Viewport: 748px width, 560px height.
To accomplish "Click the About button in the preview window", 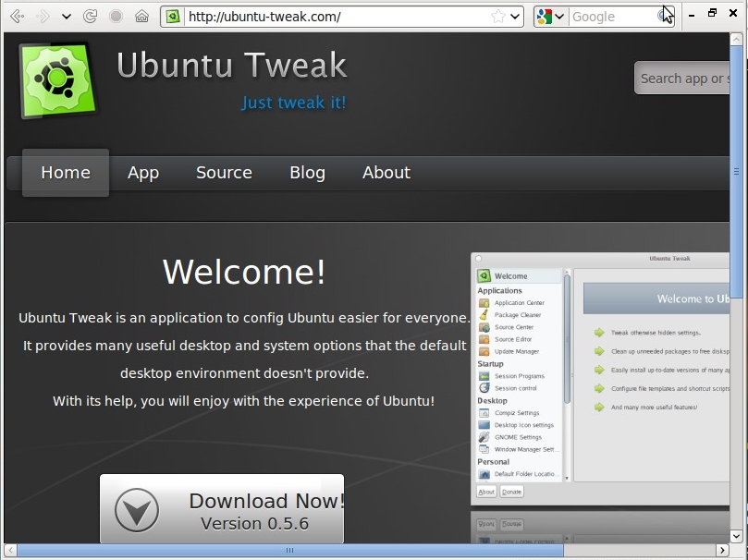I will click(486, 492).
